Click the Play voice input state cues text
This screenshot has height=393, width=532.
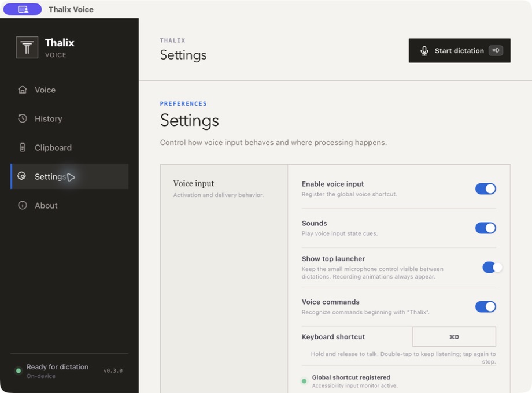tap(339, 233)
